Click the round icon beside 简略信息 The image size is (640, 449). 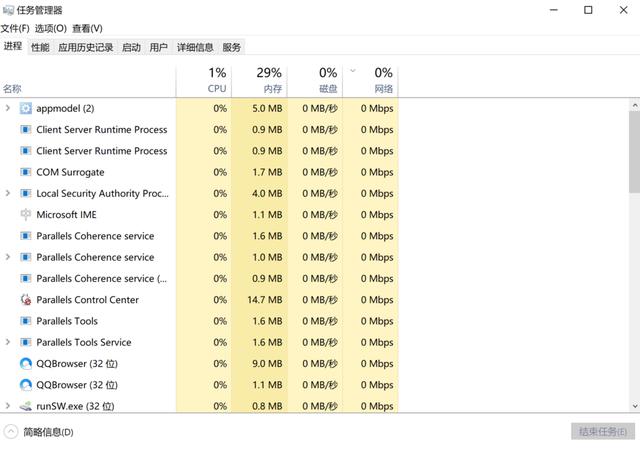[x=11, y=431]
